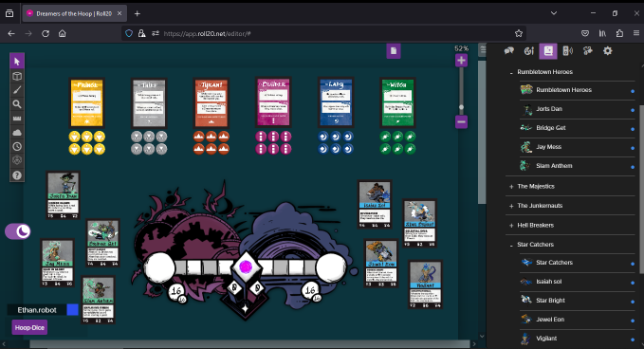Select the orange Tyrant card

click(212, 103)
